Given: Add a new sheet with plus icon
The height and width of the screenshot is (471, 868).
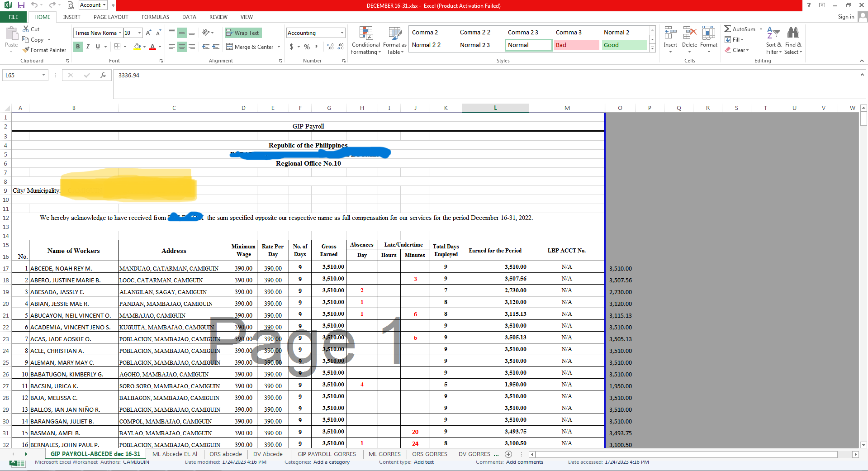Looking at the screenshot, I should click(x=508, y=454).
